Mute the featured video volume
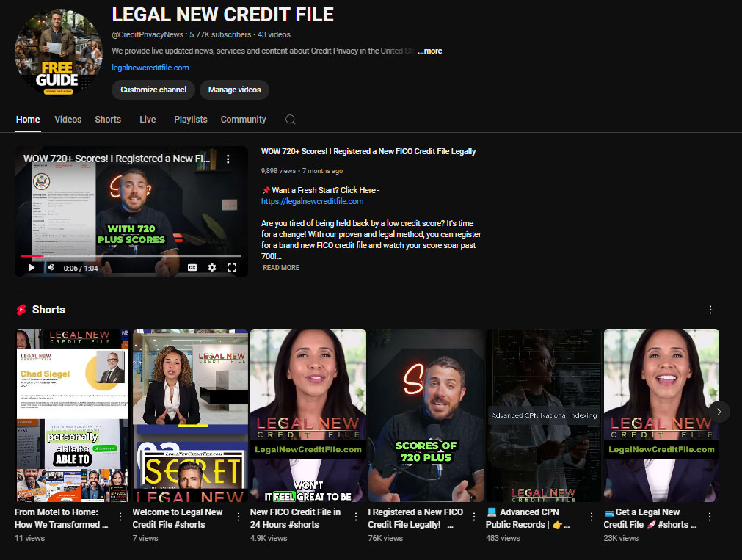The height and width of the screenshot is (560, 742). pos(51,268)
